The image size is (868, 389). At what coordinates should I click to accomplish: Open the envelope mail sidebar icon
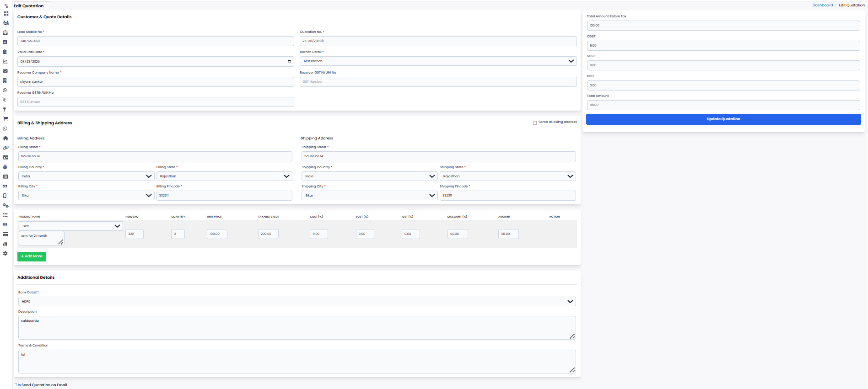coord(5,71)
